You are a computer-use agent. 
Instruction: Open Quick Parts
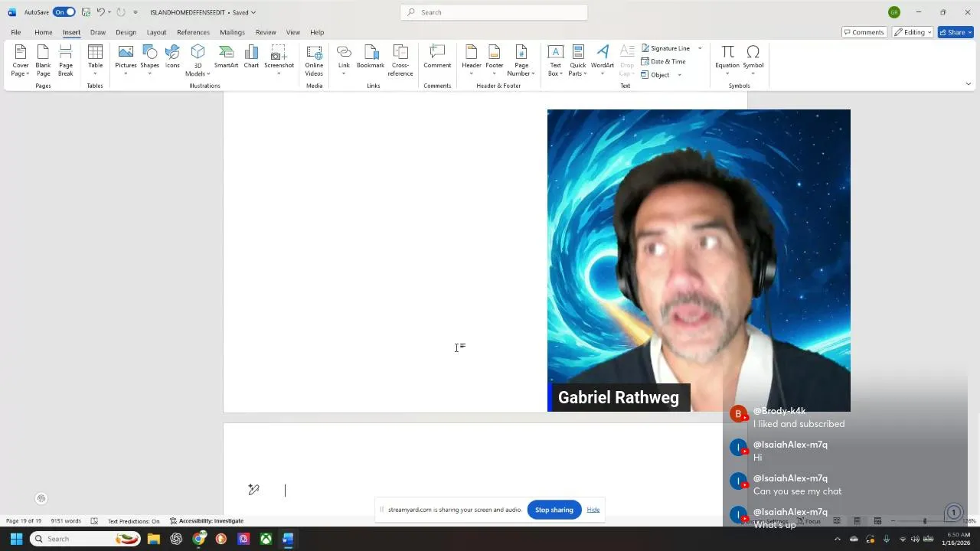[578, 60]
